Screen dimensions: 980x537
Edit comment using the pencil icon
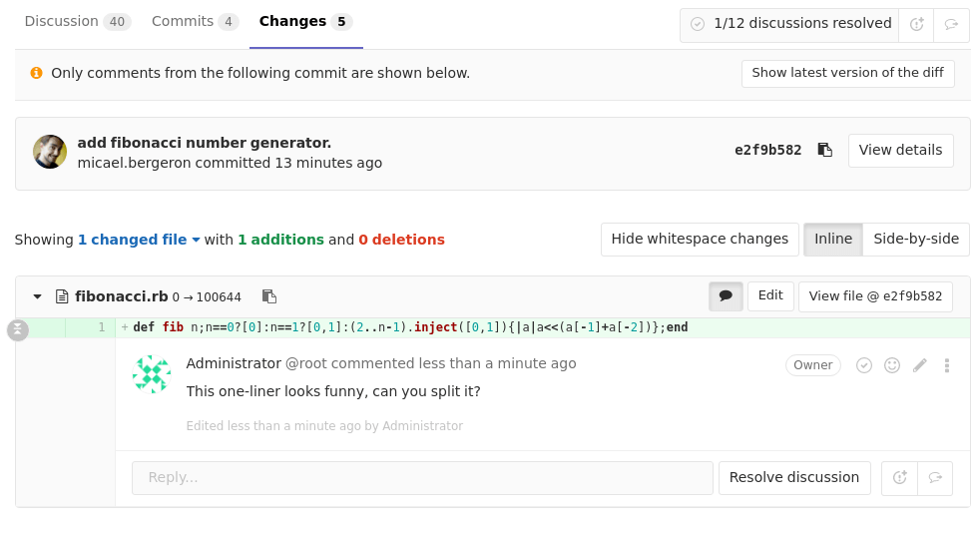920,365
